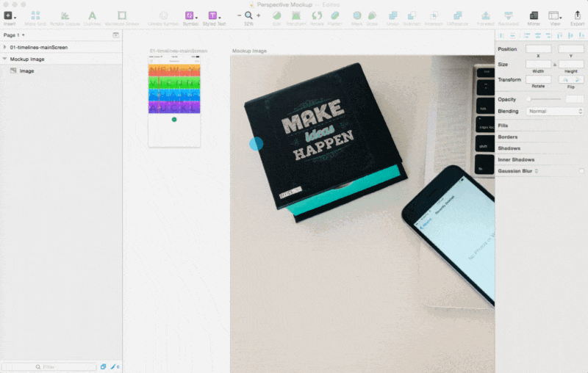The image size is (588, 373).
Task: Flip the layer horizontally
Action: [x=565, y=79]
